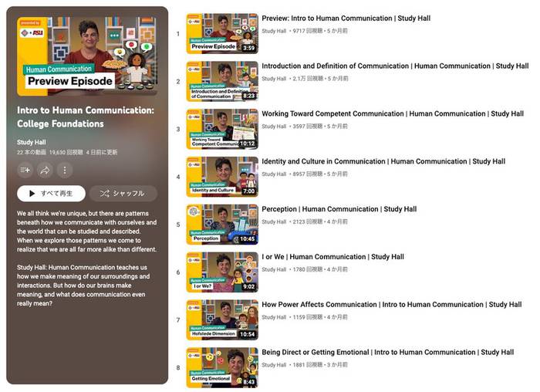Click Study Hall channel under I or We video
Image resolution: width=540 pixels, height=392 pixels.
(x=274, y=269)
